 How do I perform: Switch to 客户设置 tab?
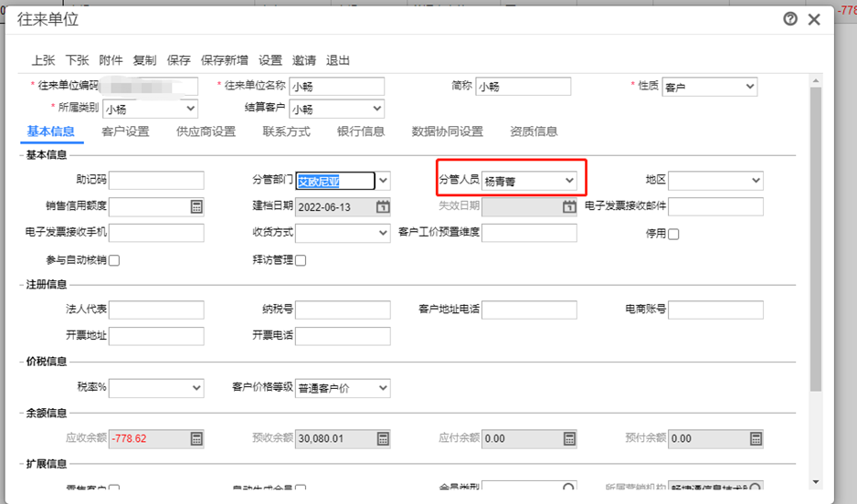tap(125, 131)
